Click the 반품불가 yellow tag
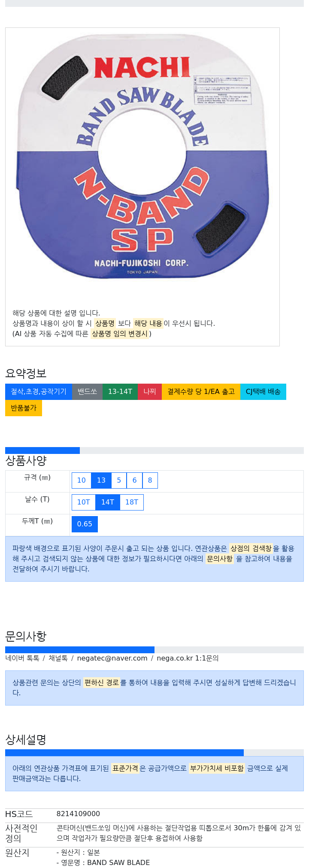Screen dimensions: 309x868 (x=24, y=408)
